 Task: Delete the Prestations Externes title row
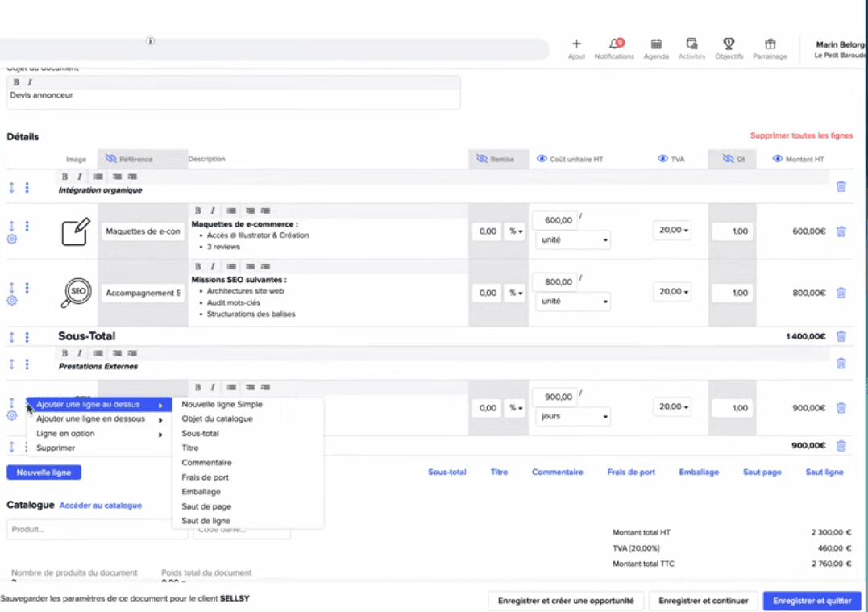[x=841, y=364]
